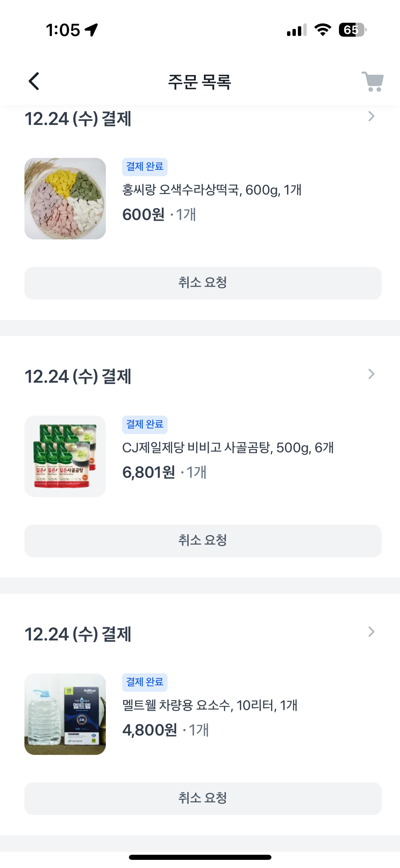Tap the battery indicator icon
400x868 pixels.
tap(352, 30)
